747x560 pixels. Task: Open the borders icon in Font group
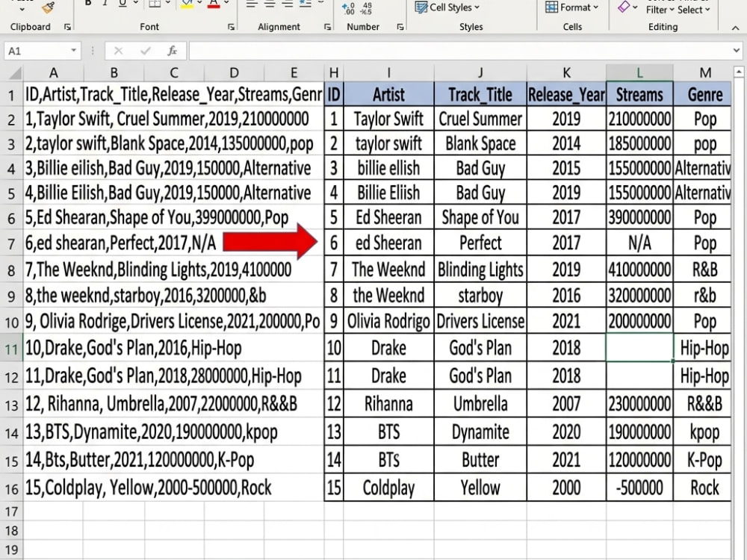(155, 4)
